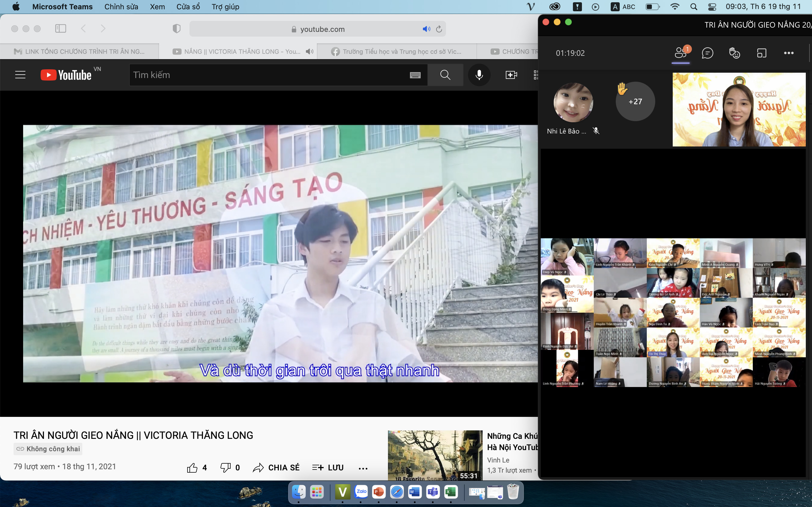The width and height of the screenshot is (812, 507).
Task: Click the LƯU save button
Action: [x=328, y=468]
